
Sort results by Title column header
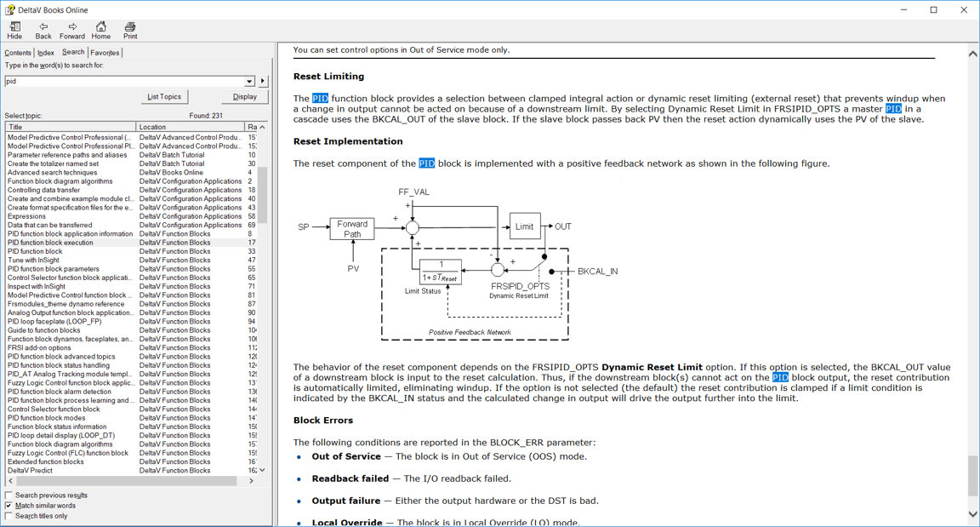70,127
